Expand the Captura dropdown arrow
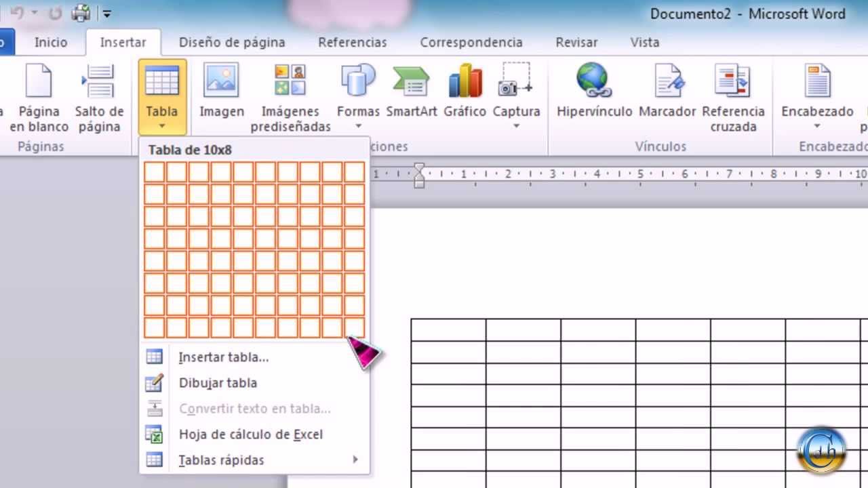Image resolution: width=868 pixels, height=488 pixels. 516,126
